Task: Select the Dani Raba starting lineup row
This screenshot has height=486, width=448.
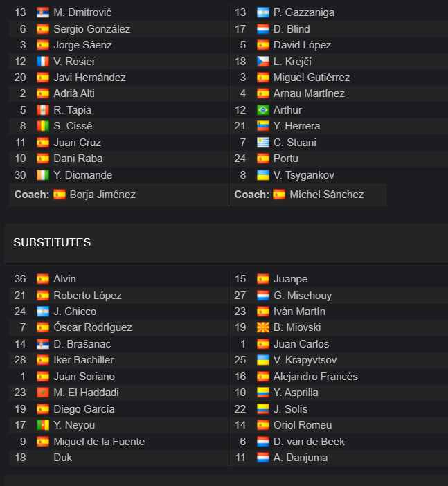Action: [x=118, y=159]
